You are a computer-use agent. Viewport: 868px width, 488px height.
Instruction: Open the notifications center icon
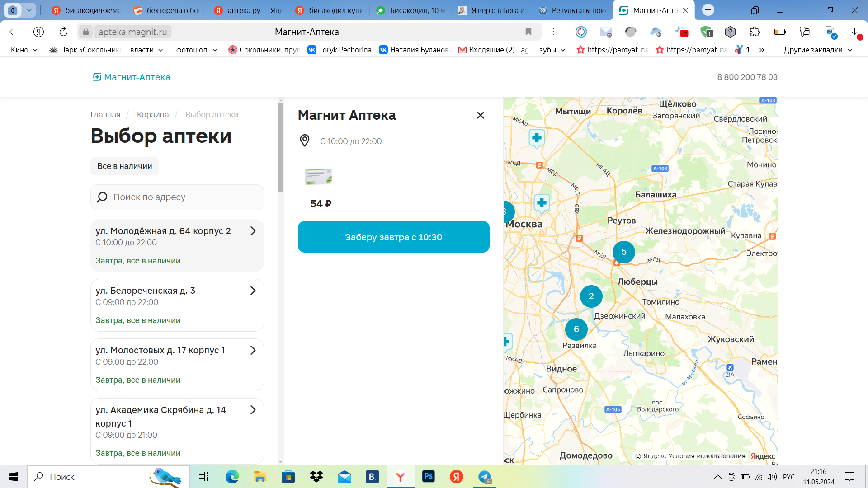click(x=849, y=477)
